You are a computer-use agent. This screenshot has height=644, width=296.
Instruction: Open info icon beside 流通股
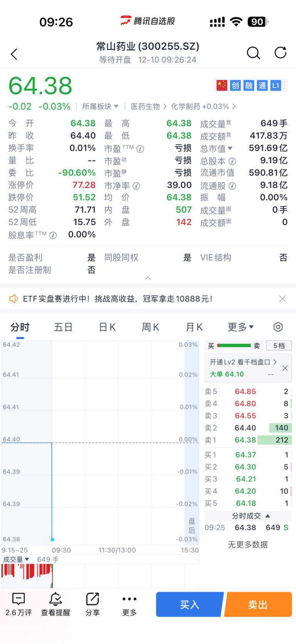232,186
